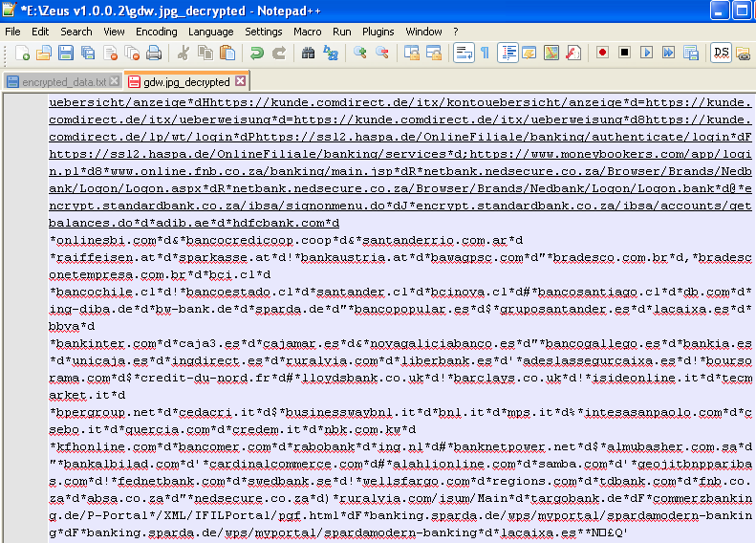Toggle DSpellCheck auto spell-check button
Viewport: 756px width, 543px height.
coord(721,53)
